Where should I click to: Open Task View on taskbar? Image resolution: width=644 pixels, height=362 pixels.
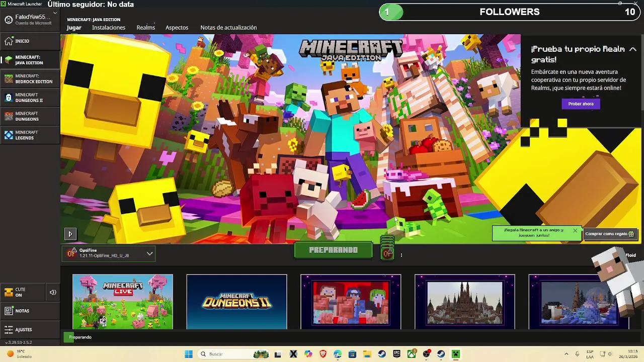278,354
